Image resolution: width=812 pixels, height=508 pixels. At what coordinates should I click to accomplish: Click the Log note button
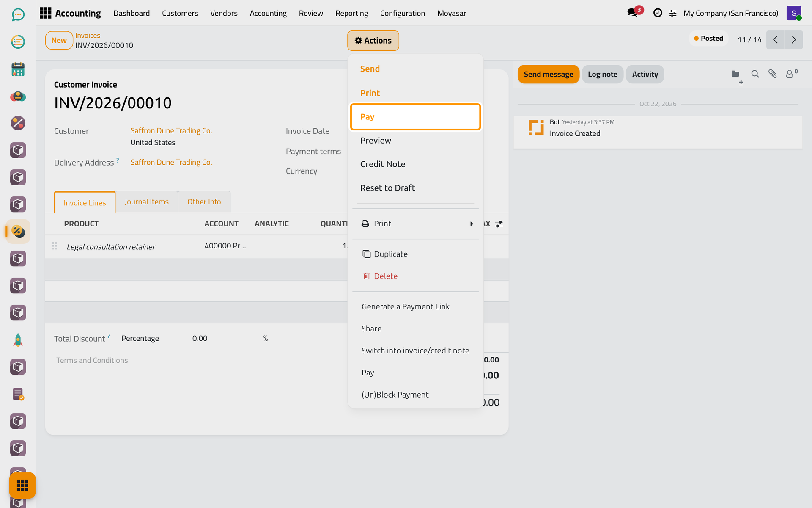(x=602, y=74)
